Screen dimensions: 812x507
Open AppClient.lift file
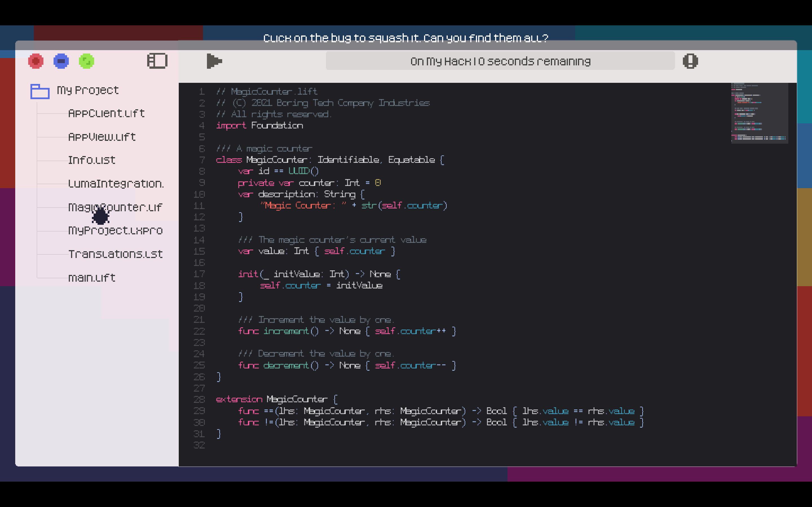[x=106, y=113]
